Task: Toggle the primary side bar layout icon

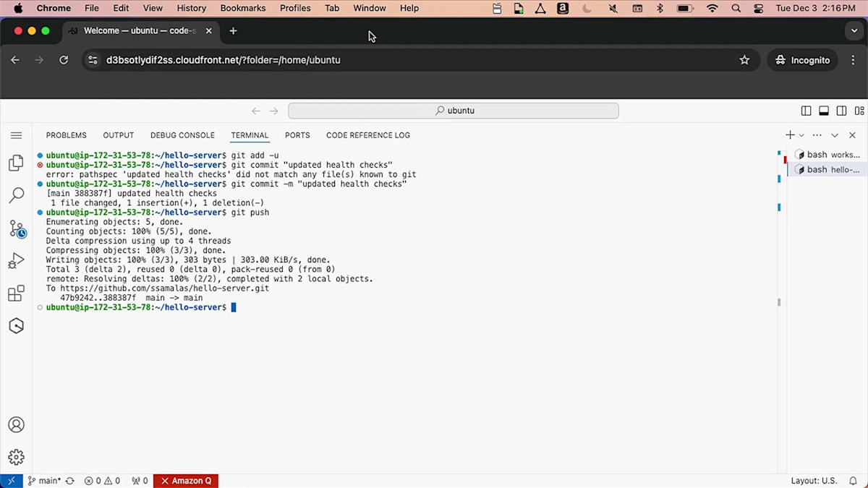Action: tap(806, 111)
